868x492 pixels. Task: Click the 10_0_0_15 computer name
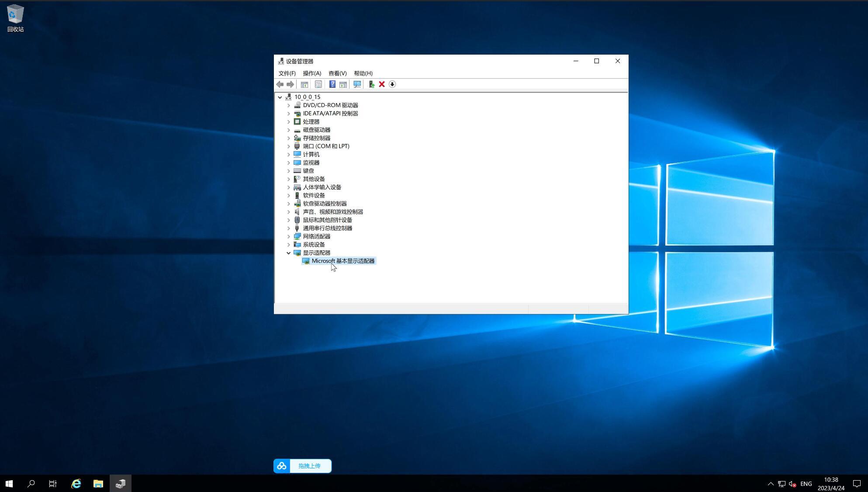(307, 97)
